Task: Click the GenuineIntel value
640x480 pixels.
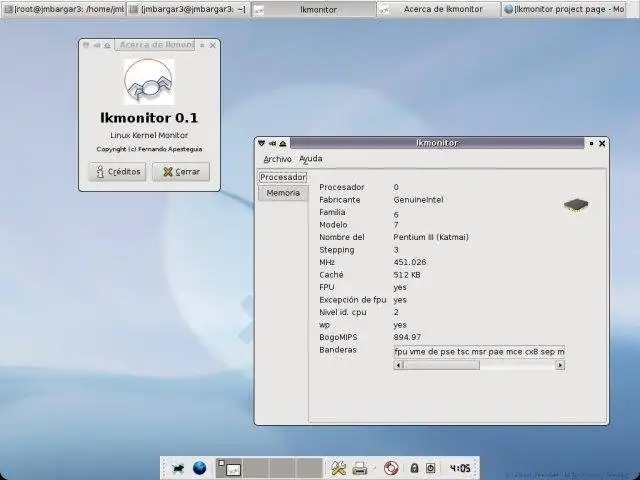Action: point(418,200)
